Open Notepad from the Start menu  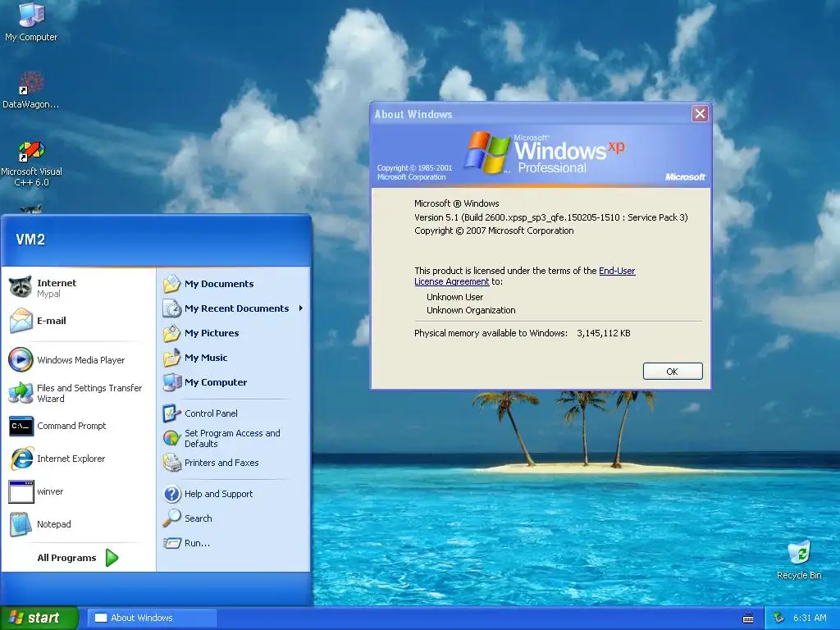pos(80,524)
